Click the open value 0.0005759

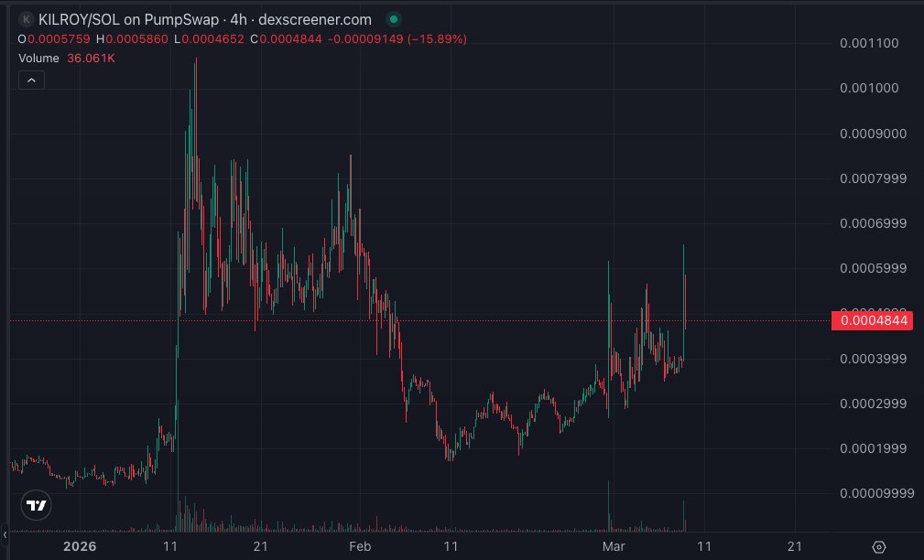(x=59, y=38)
